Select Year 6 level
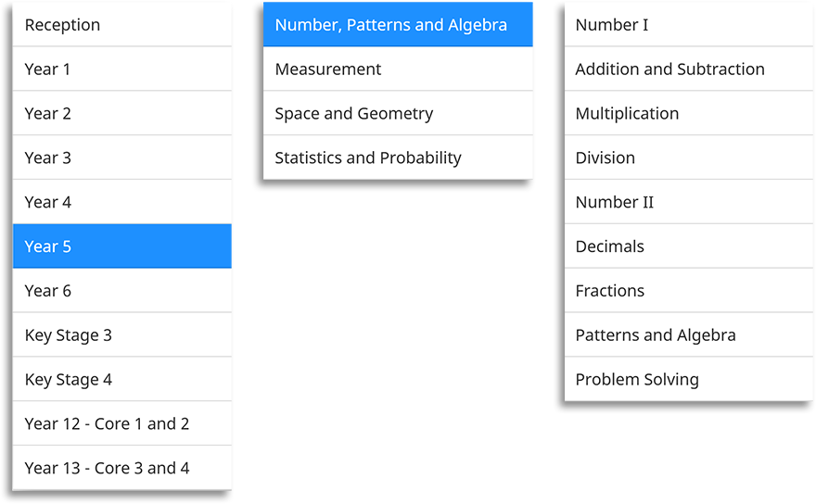Screen dimensions: 816x504 pyautogui.click(x=47, y=291)
